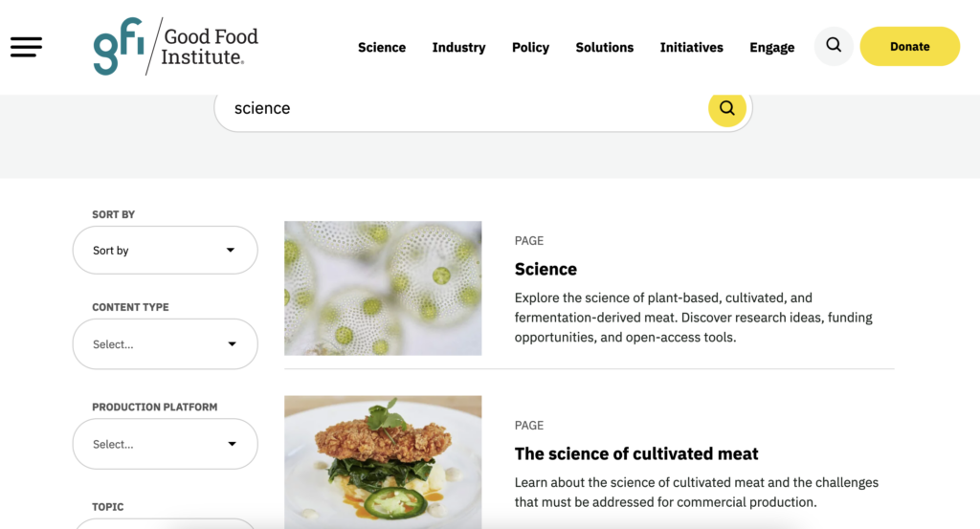Image resolution: width=980 pixels, height=529 pixels.
Task: Expand the Content Type select dropdown
Action: coord(165,344)
